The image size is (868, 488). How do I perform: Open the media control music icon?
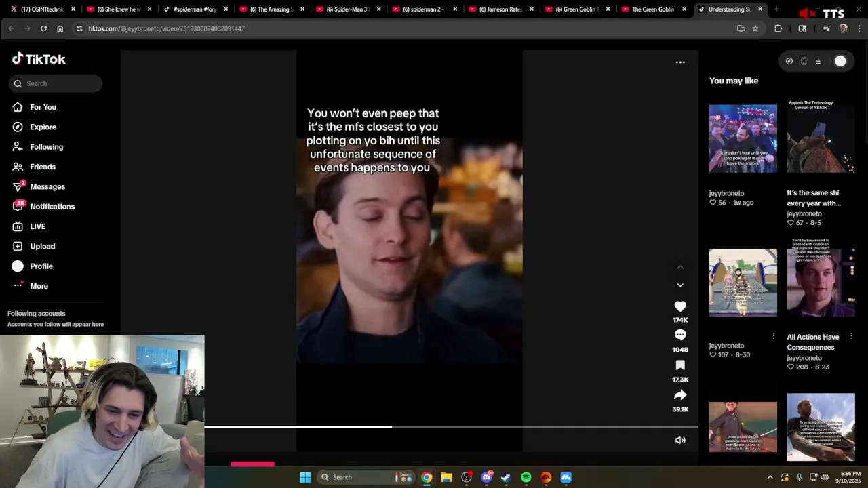827,28
